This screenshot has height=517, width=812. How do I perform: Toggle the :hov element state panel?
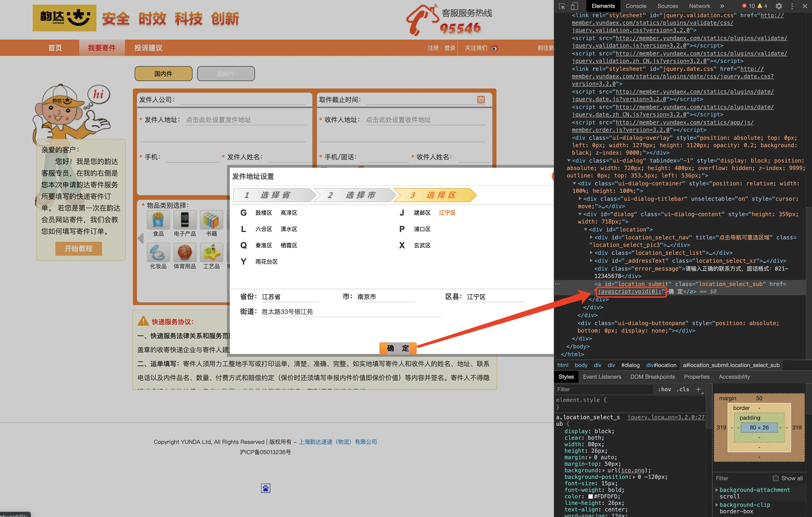(x=664, y=389)
